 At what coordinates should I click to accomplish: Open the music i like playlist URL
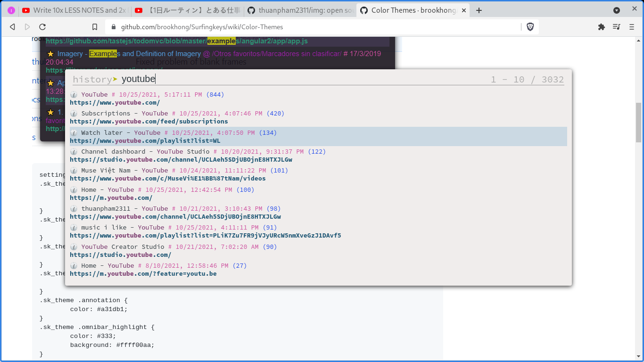coord(206,236)
